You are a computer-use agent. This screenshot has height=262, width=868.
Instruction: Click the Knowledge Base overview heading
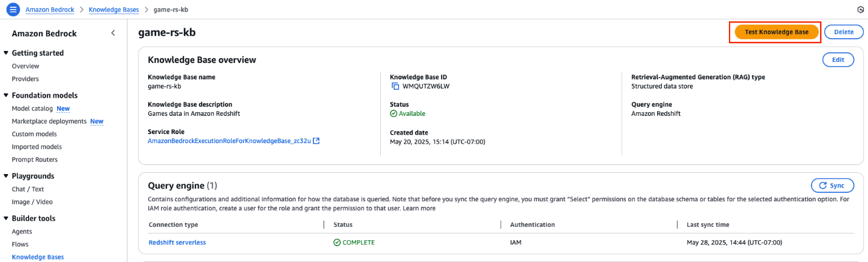tap(202, 59)
